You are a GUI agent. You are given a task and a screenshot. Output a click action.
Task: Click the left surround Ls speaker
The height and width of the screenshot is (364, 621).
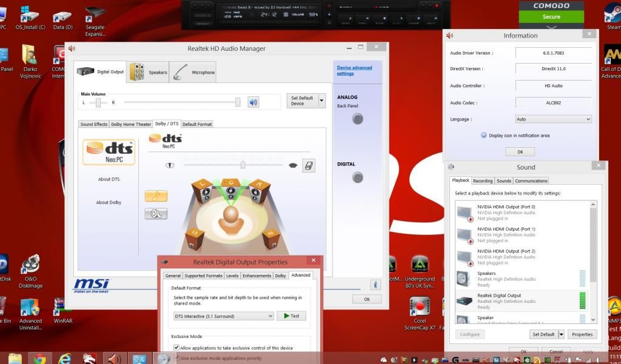195,239
